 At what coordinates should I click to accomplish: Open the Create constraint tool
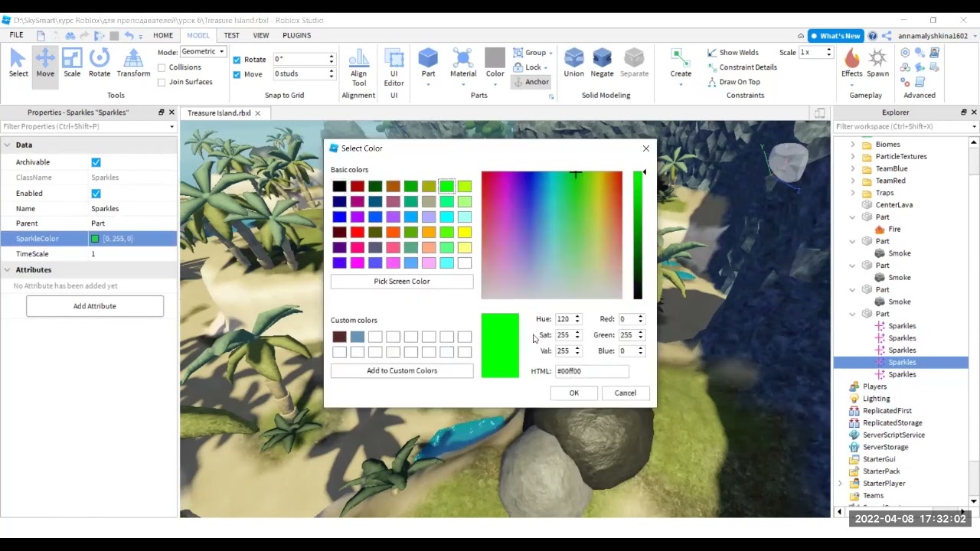(681, 64)
